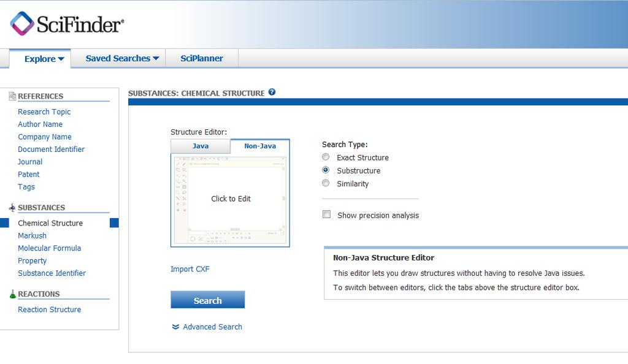This screenshot has height=364, width=628.
Task: Open Molecular Formula search
Action: pos(49,248)
